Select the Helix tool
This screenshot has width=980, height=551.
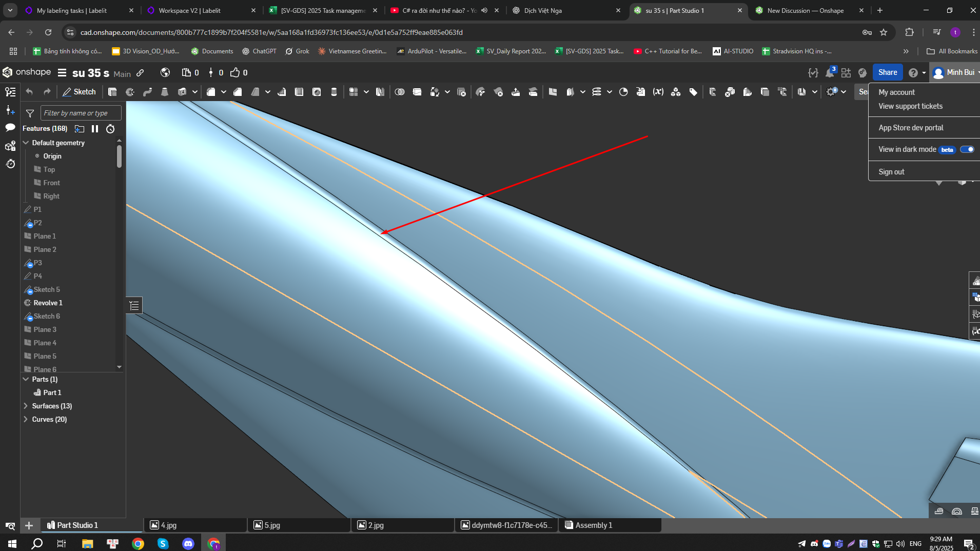click(597, 92)
